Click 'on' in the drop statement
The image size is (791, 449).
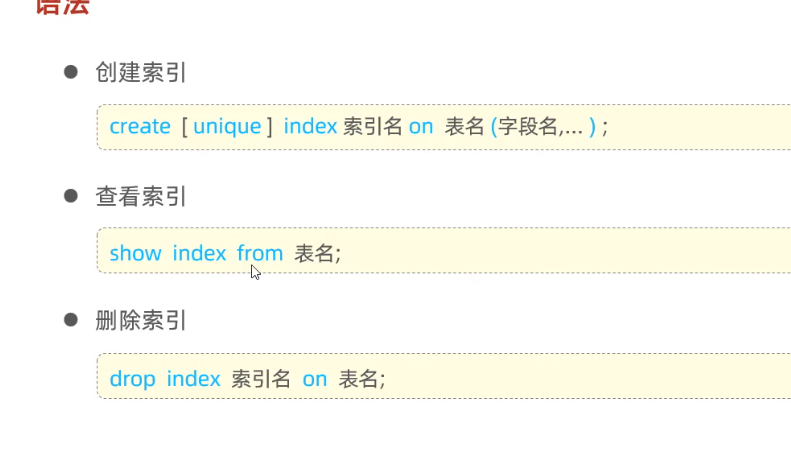coord(315,379)
